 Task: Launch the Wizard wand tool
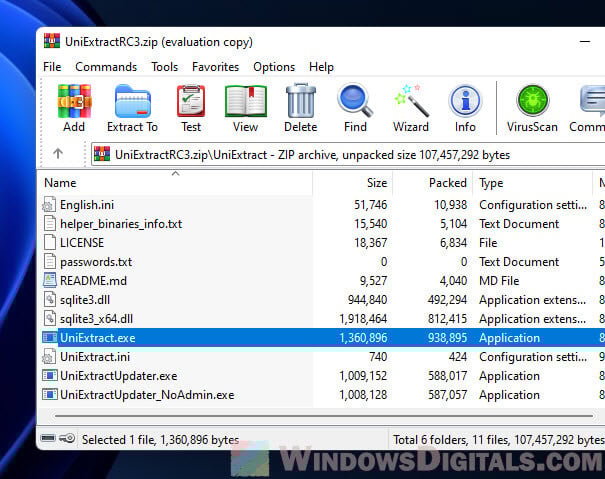[411, 100]
